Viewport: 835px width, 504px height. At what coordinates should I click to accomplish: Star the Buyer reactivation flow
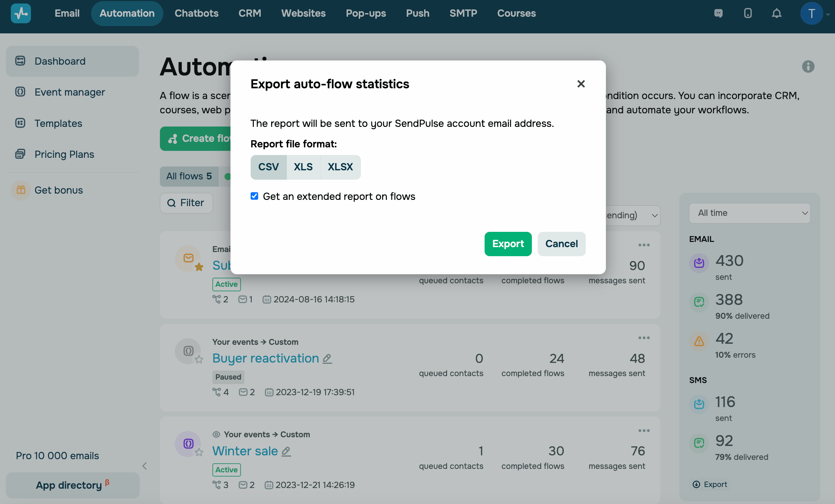(x=199, y=359)
